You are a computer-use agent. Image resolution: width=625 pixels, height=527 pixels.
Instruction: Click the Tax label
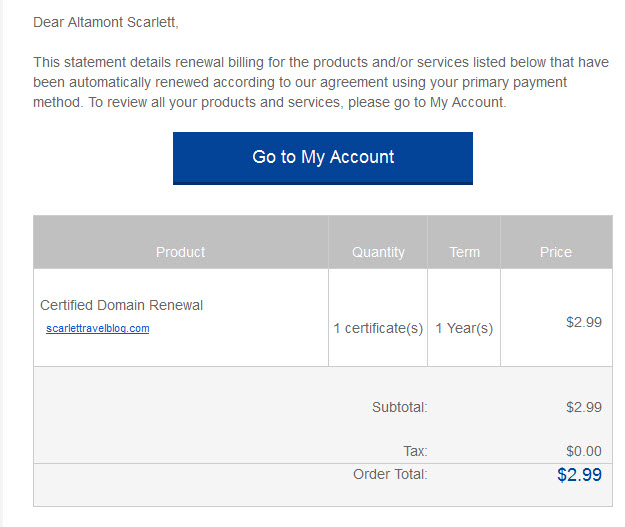(415, 451)
